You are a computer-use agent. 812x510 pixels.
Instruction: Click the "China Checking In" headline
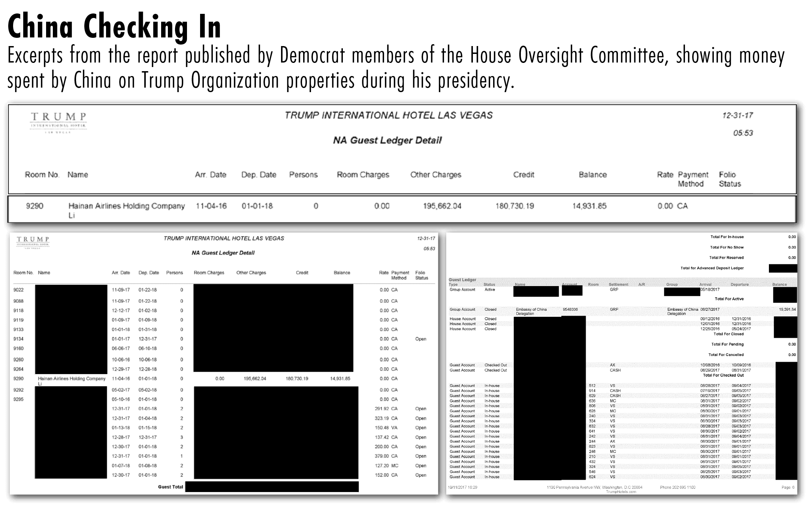point(114,26)
